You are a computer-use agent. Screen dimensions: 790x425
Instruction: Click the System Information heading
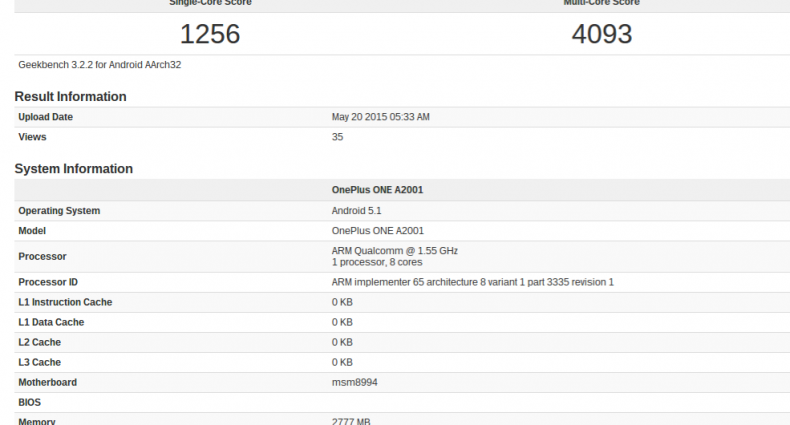73,169
